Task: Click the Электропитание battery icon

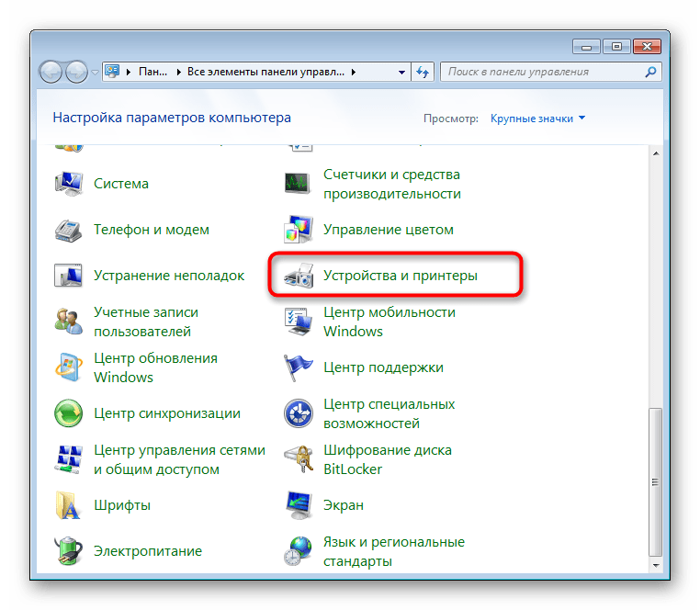Action: tap(68, 551)
